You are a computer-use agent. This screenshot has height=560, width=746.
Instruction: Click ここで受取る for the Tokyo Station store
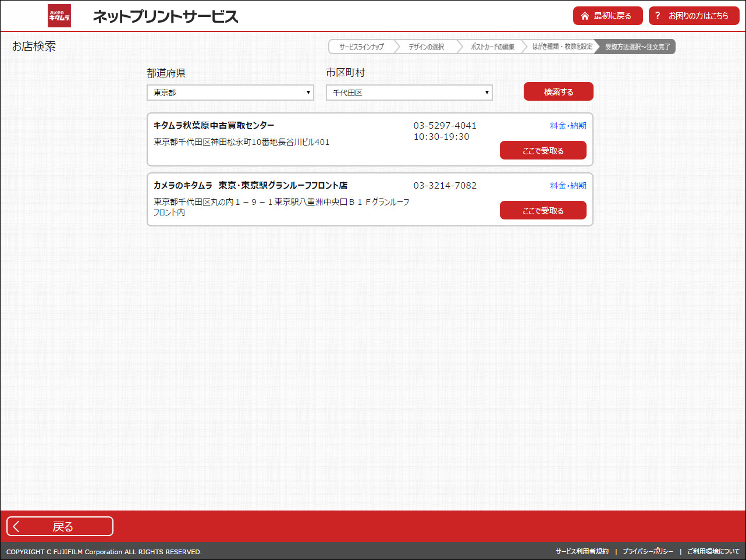coord(543,210)
